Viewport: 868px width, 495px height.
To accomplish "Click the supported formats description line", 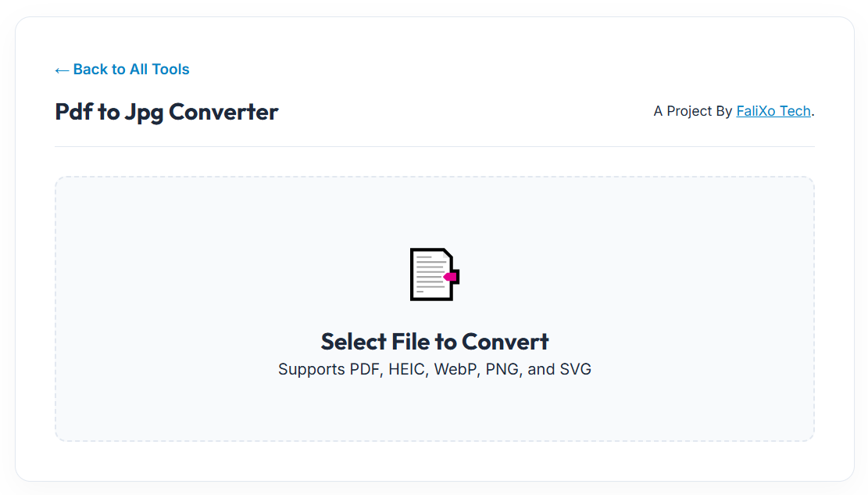I will (434, 369).
